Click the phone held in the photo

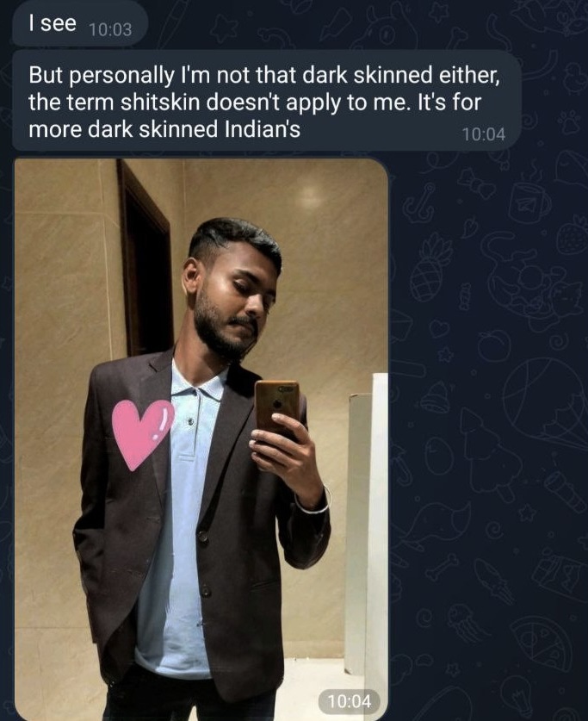coord(277,407)
